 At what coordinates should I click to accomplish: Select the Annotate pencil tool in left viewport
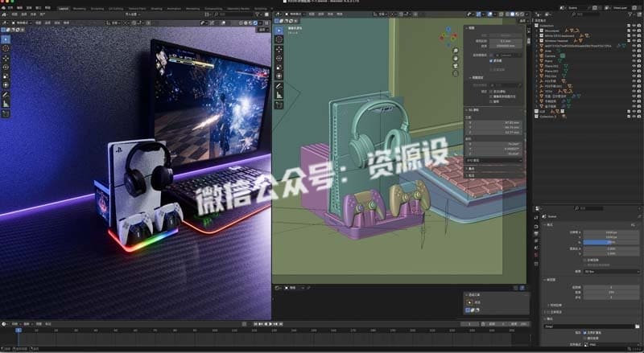click(x=6, y=95)
